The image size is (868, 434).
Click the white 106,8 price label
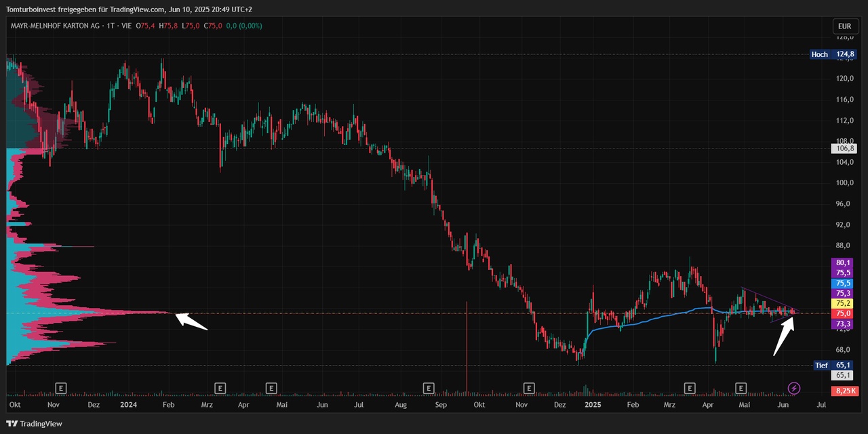tap(844, 149)
